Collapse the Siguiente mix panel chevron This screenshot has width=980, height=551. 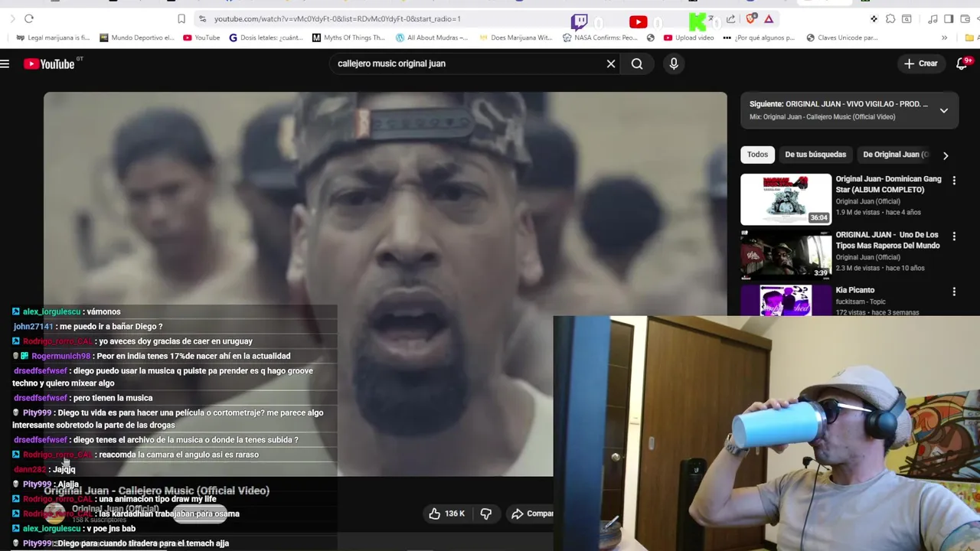944,110
